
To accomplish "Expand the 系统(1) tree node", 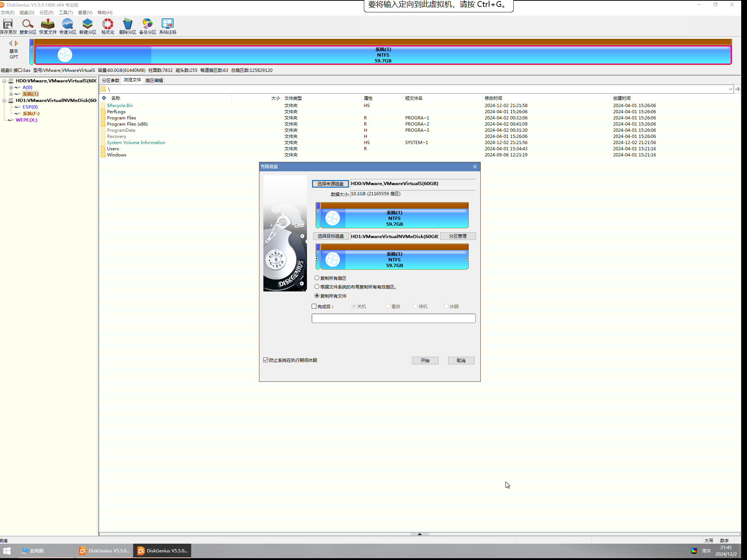I will (x=11, y=94).
